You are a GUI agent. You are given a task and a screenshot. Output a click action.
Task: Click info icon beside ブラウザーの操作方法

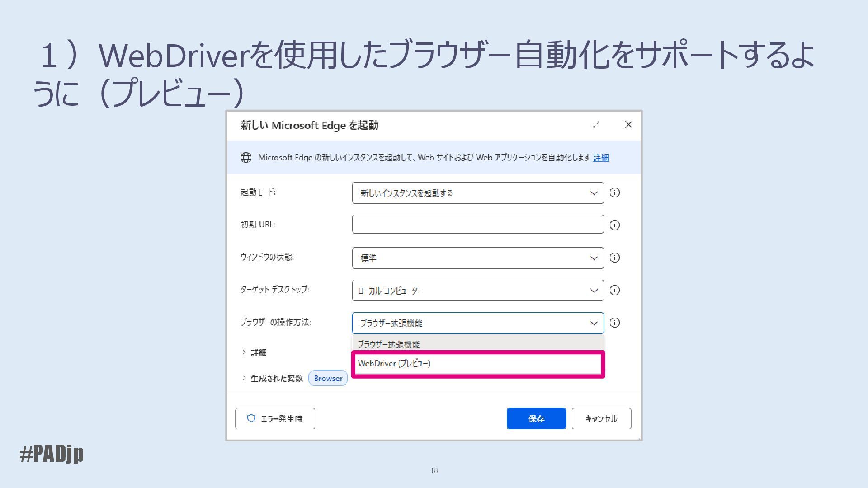click(614, 323)
